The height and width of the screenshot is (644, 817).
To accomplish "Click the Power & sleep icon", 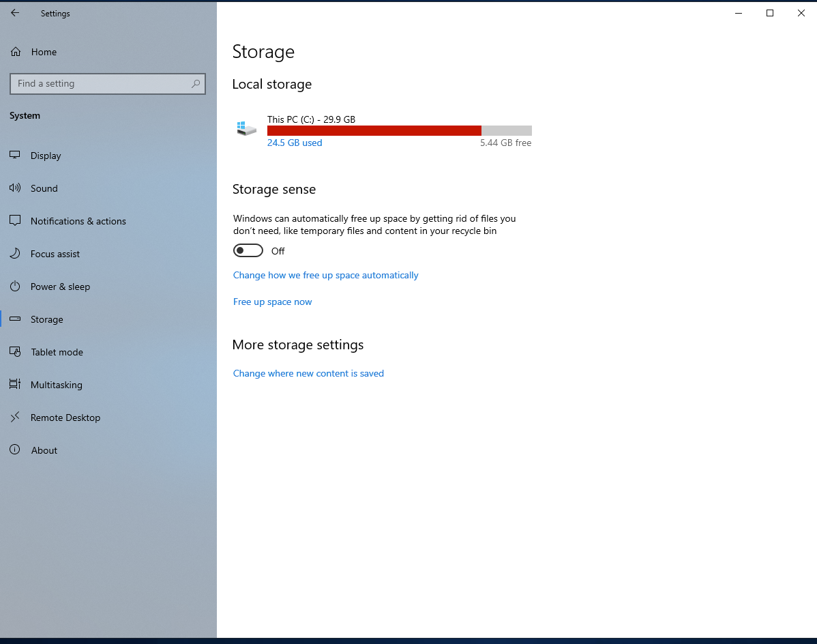I will coord(15,287).
